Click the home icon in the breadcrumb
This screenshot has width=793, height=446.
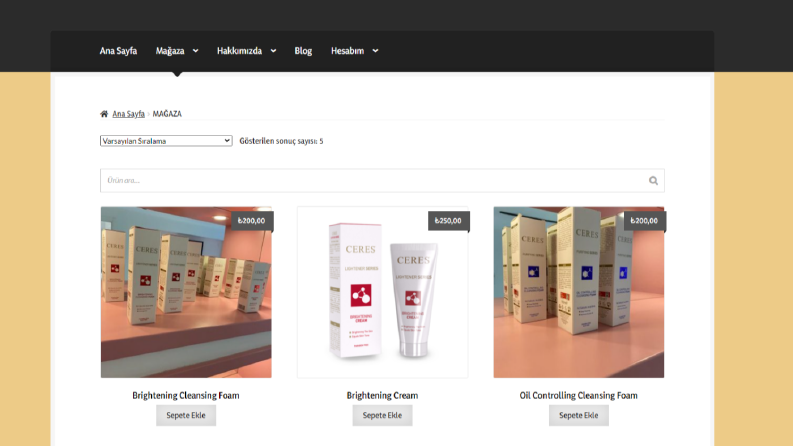click(x=104, y=114)
